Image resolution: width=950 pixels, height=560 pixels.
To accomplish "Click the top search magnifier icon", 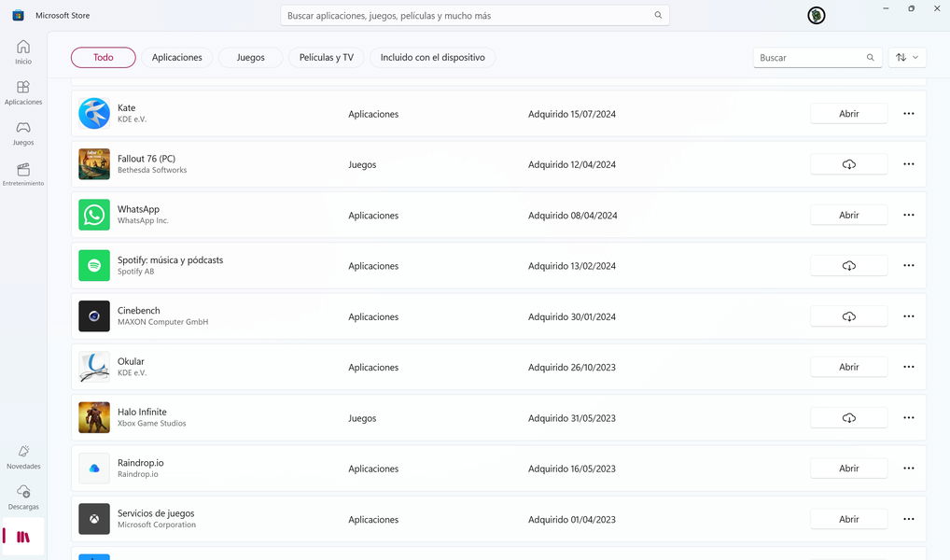I will (x=658, y=15).
